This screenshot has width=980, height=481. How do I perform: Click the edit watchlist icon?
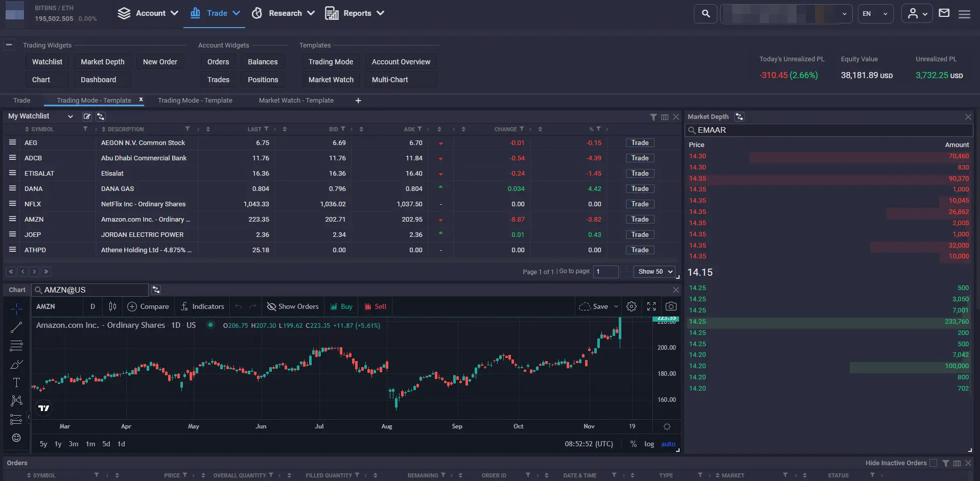[x=87, y=116]
